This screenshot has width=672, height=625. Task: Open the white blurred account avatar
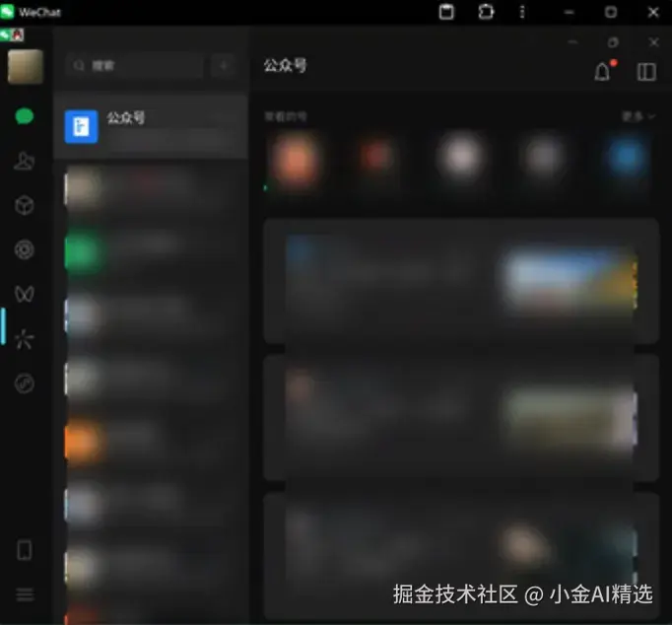point(461,157)
